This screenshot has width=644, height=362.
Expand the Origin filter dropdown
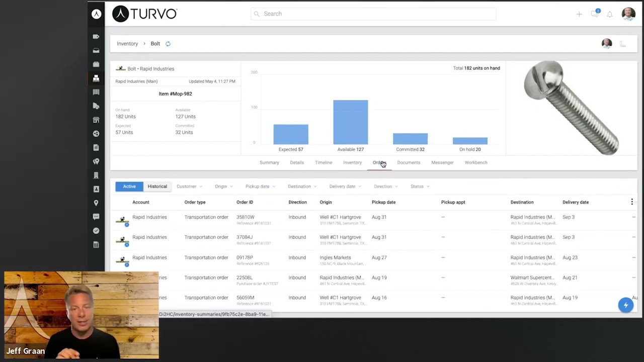tap(224, 187)
